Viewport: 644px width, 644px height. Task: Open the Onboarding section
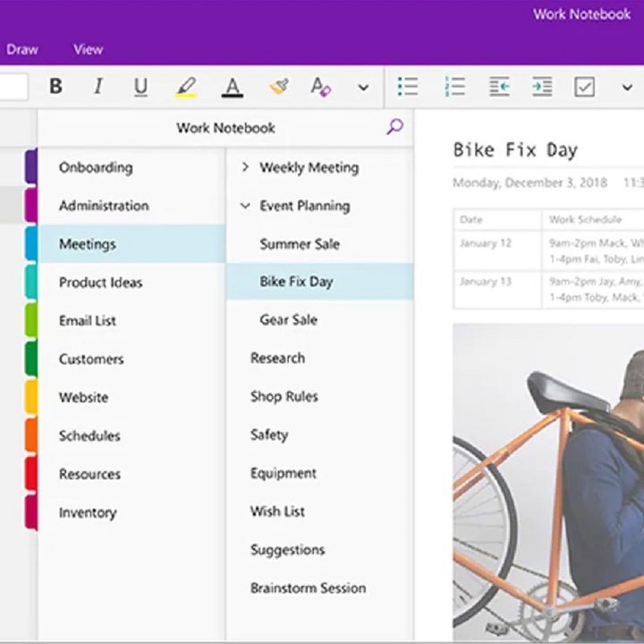point(132,167)
